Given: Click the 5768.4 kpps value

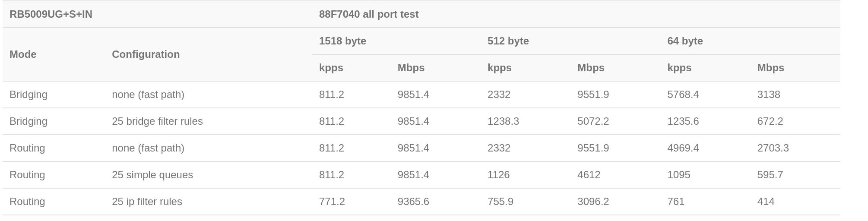Looking at the screenshot, I should [x=683, y=95].
